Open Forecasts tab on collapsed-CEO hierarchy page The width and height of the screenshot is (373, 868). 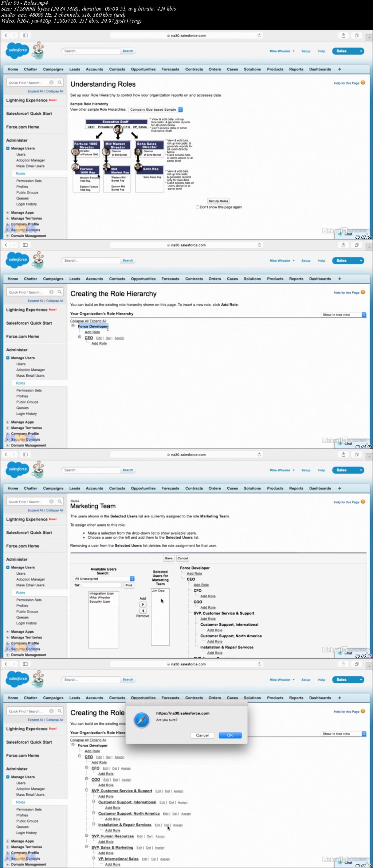[x=170, y=279]
